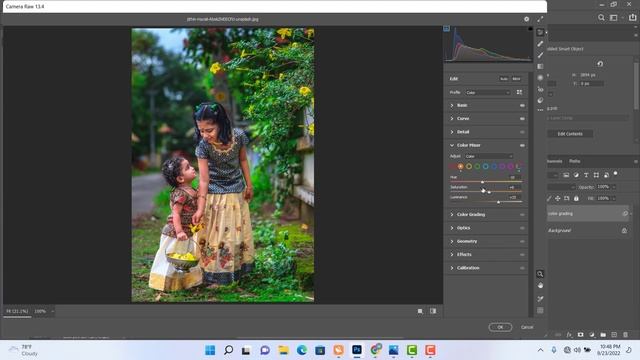The width and height of the screenshot is (640, 360).
Task: Open Photoshop workspace switcher icon
Action: click(613, 18)
